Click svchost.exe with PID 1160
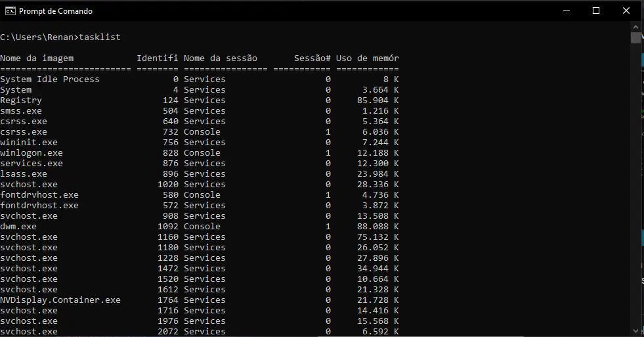Viewport: 644px width, 337px height. pyautogui.click(x=29, y=237)
